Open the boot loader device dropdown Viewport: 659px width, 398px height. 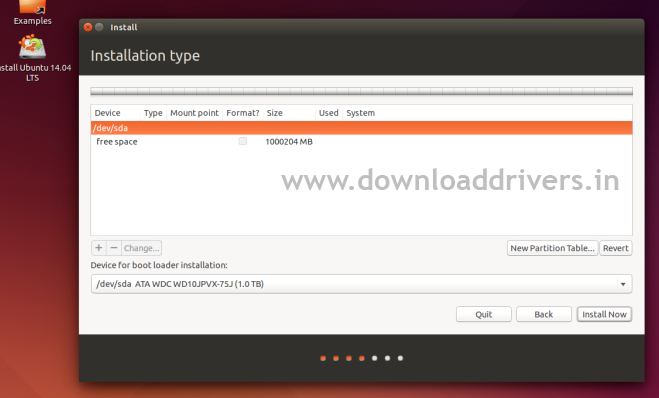361,284
